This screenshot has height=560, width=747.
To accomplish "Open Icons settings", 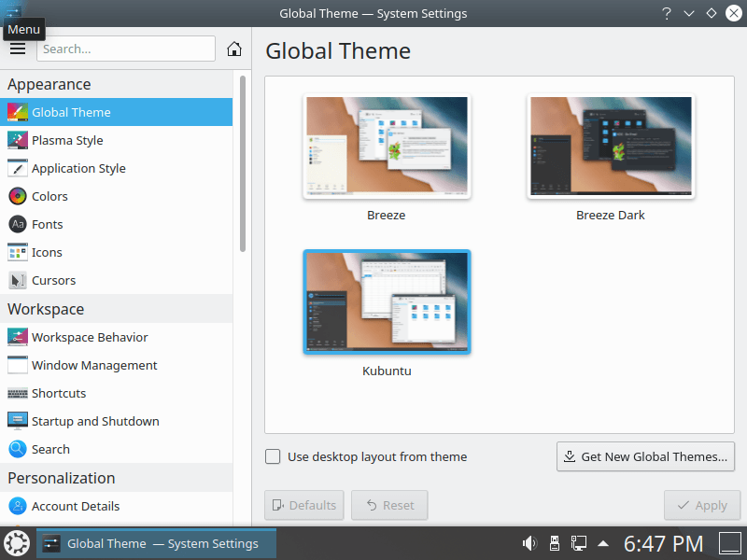I will pos(116,252).
